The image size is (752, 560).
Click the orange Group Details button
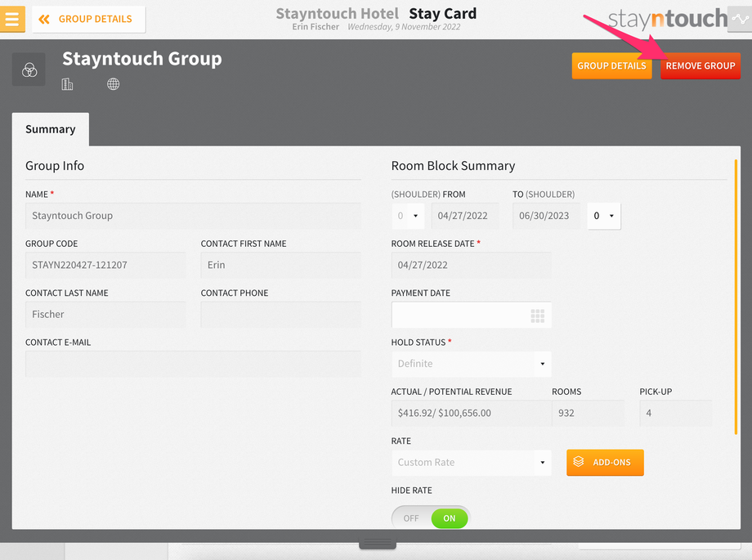click(611, 65)
